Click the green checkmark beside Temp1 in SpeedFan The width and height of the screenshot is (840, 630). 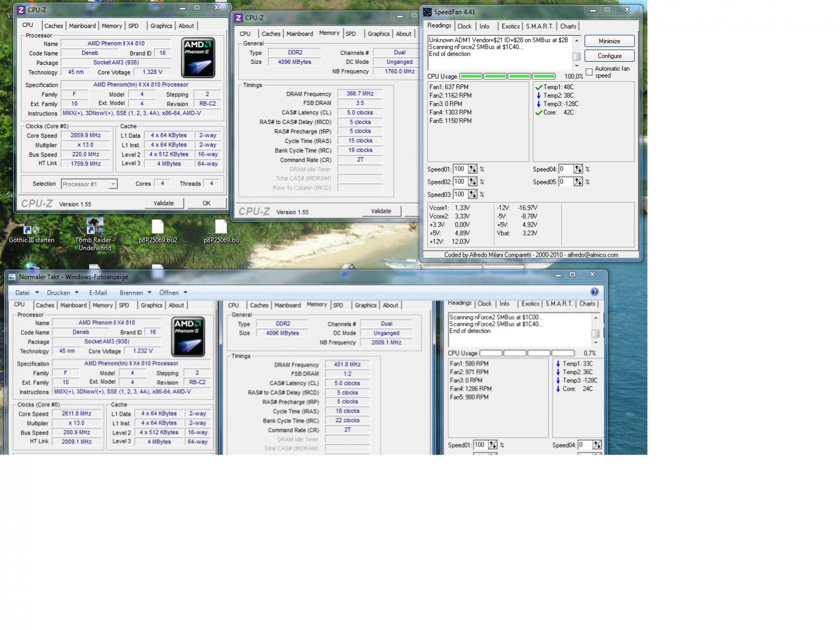[539, 87]
